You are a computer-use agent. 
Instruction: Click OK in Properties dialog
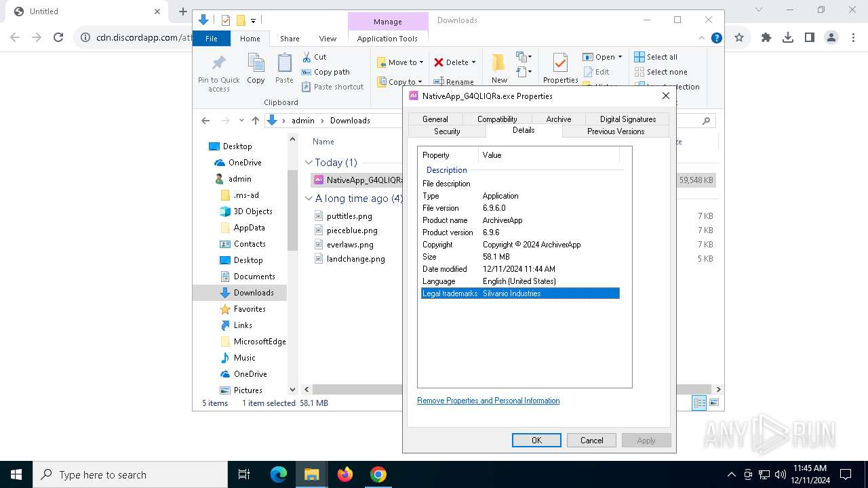pyautogui.click(x=536, y=441)
